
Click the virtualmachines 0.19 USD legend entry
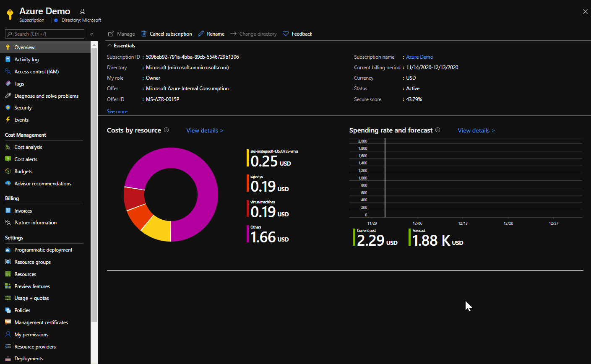click(x=268, y=209)
